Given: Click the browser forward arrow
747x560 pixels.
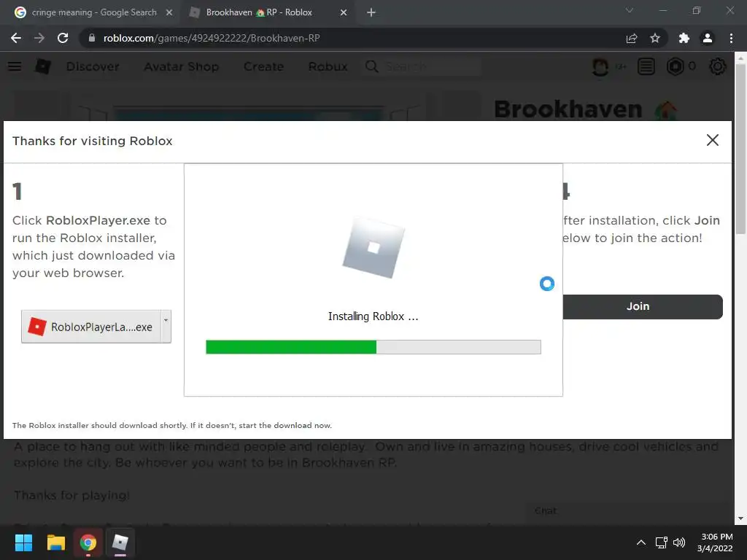Looking at the screenshot, I should coord(39,38).
